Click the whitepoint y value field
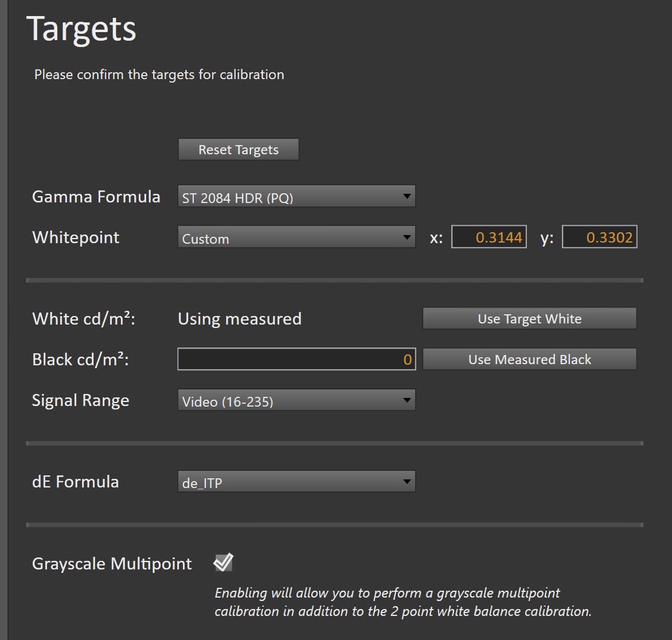 pos(600,237)
